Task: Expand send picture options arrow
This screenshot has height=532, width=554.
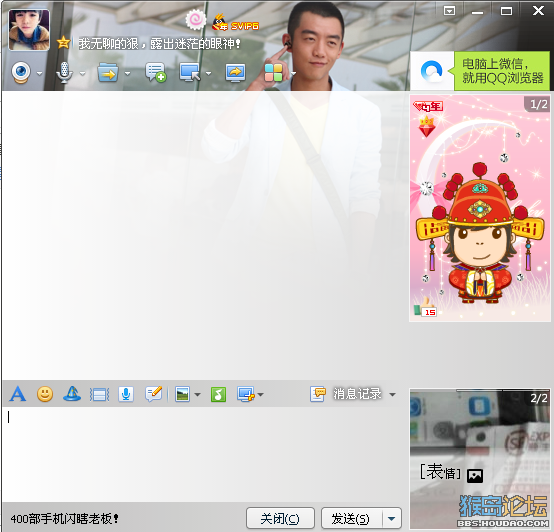Action: click(x=197, y=395)
